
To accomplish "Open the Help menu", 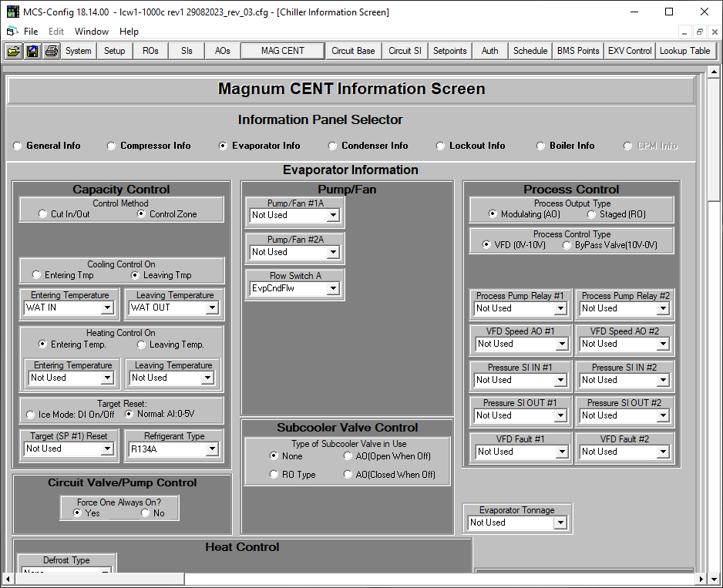I will pos(129,32).
